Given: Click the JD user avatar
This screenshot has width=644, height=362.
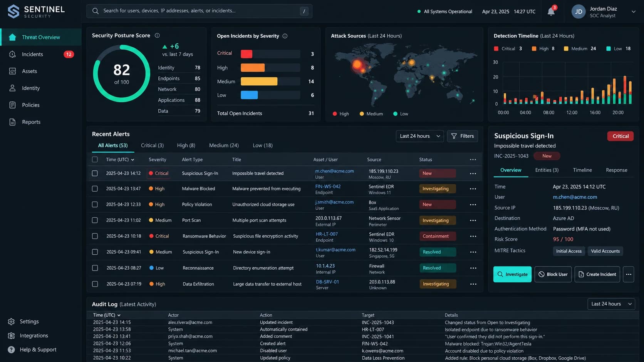Looking at the screenshot, I should point(579,12).
